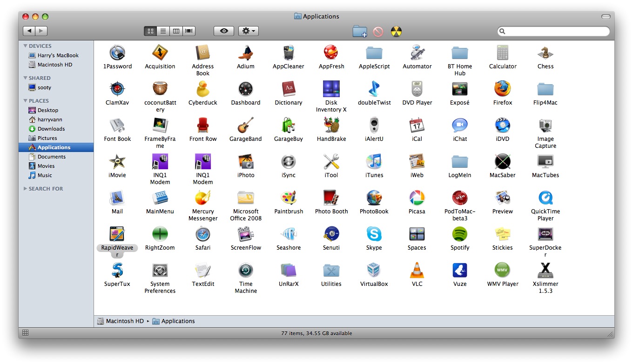
Task: Go back with the left arrow button
Action: [29, 31]
